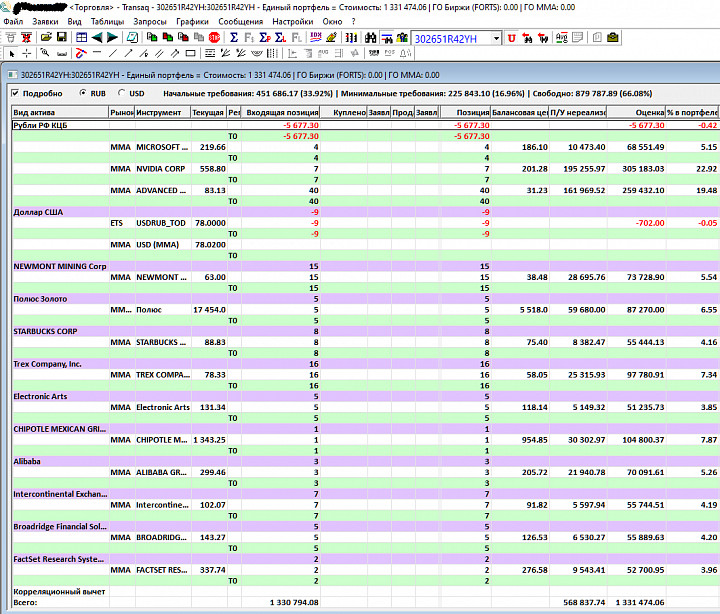Click the Вид актива column header
This screenshot has width=720, height=614.
click(60, 112)
